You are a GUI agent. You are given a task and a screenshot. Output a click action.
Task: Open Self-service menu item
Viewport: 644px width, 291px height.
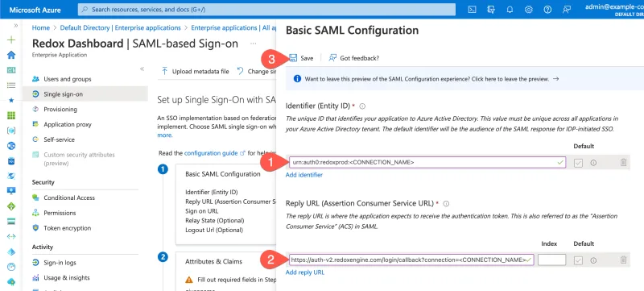coord(59,139)
